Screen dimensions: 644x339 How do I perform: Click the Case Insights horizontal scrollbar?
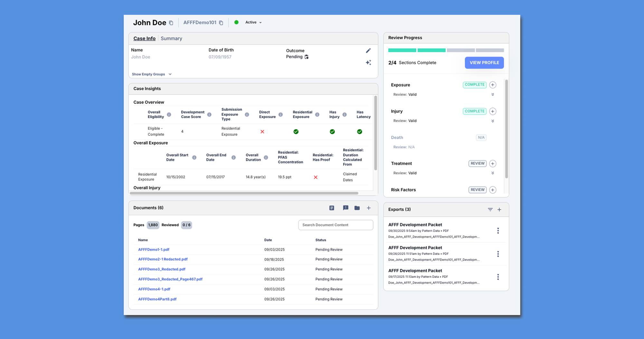coord(244,193)
